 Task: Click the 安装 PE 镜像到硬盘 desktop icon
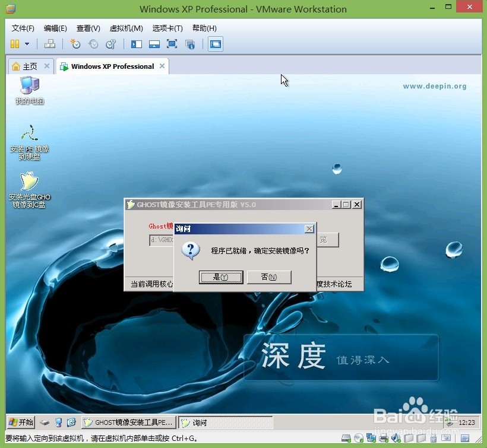tap(29, 142)
